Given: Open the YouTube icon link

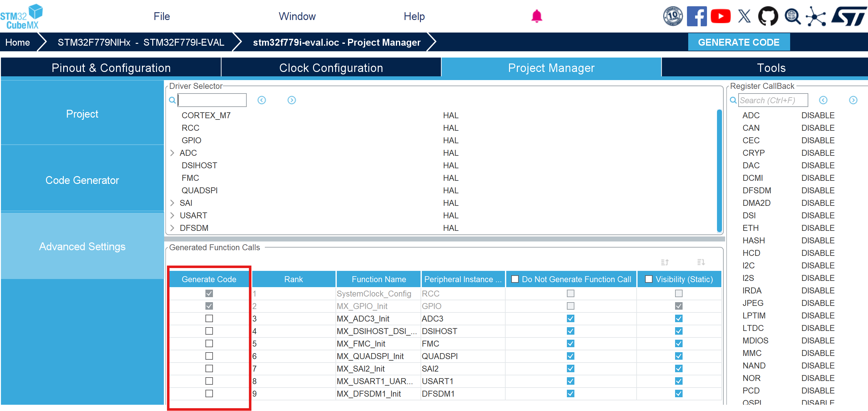Looking at the screenshot, I should pos(720,16).
